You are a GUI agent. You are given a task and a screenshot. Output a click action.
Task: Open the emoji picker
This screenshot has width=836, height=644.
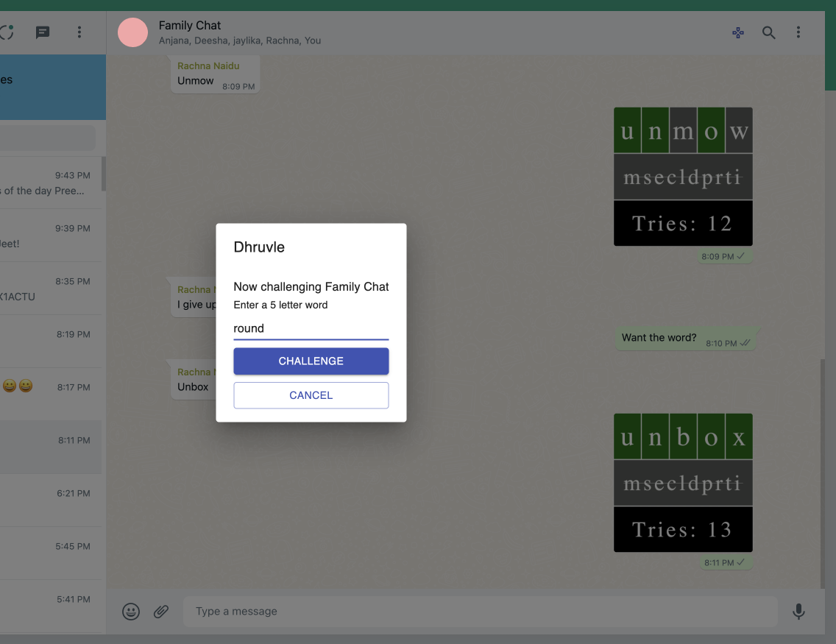click(x=131, y=611)
